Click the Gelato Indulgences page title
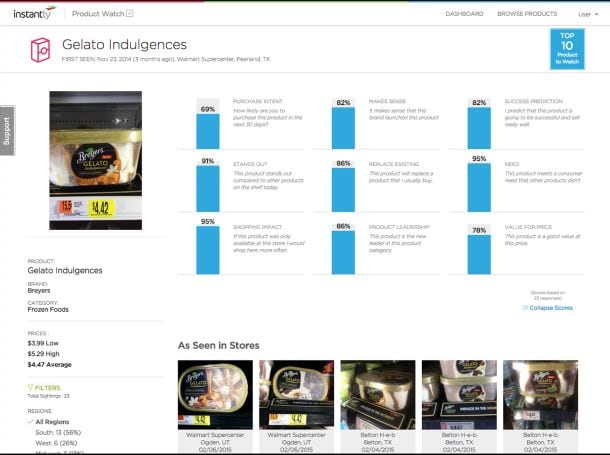The width and height of the screenshot is (610, 455). (x=124, y=44)
